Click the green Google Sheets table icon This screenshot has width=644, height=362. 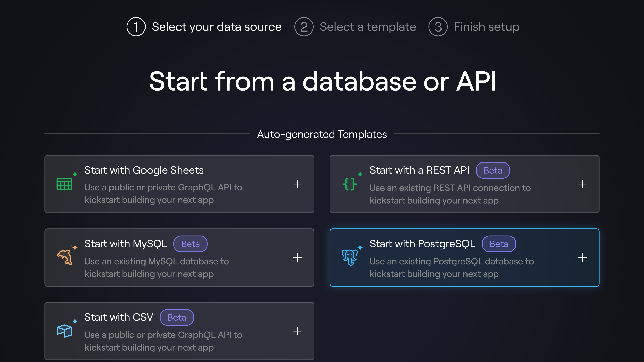click(x=64, y=184)
